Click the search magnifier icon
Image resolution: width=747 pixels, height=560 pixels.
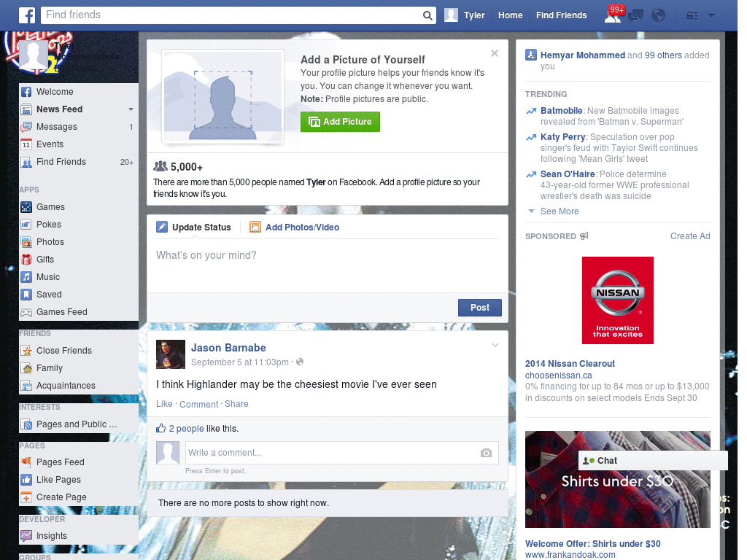(427, 15)
